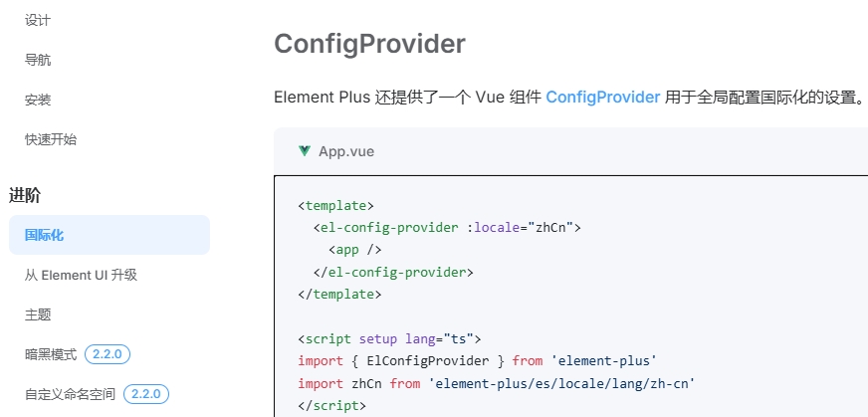Go to the 导航 sidebar page
This screenshot has height=417, width=868.
tap(38, 60)
